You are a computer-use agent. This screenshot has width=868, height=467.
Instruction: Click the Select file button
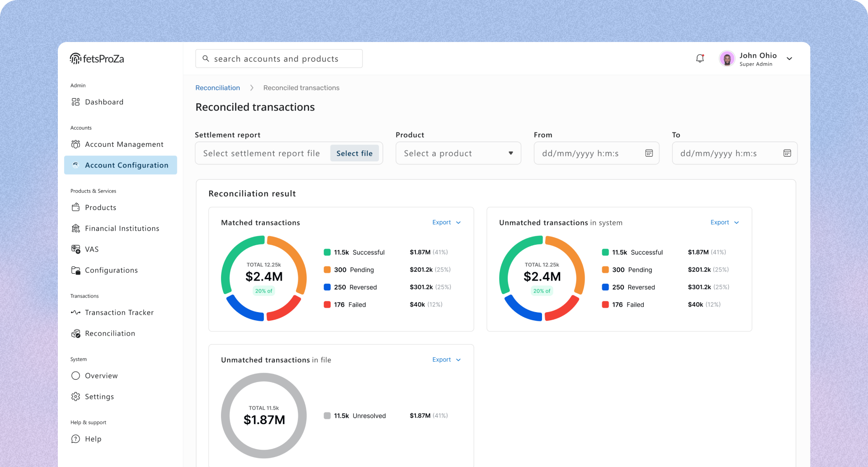click(x=354, y=153)
